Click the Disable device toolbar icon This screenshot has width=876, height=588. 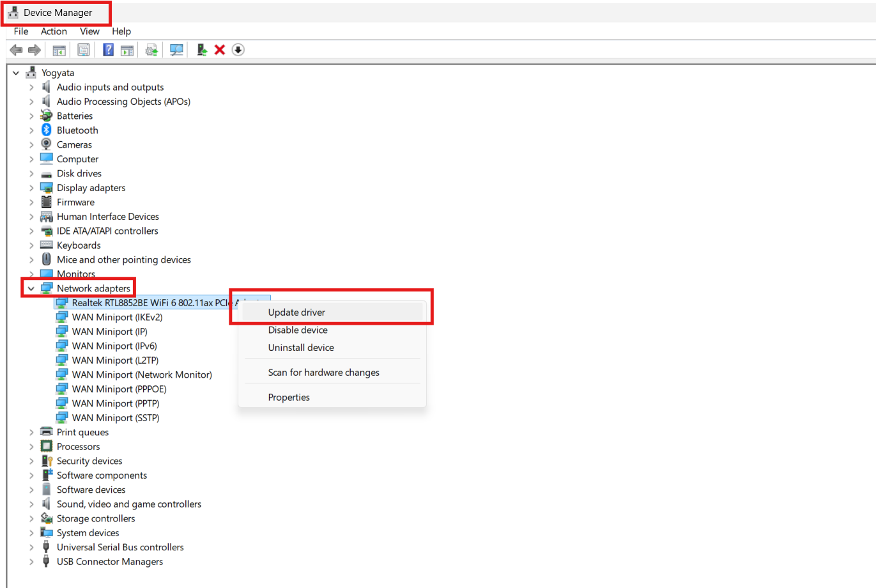pos(238,49)
